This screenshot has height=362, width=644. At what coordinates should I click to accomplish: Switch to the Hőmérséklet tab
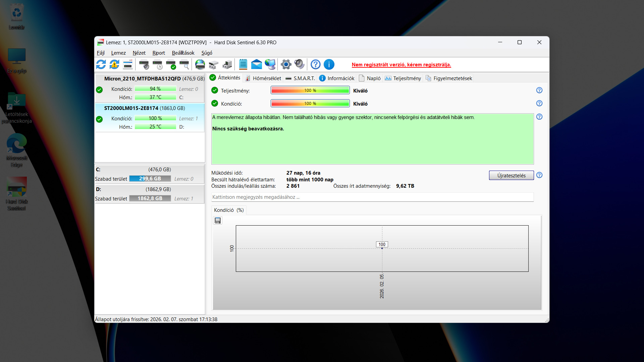(x=263, y=78)
